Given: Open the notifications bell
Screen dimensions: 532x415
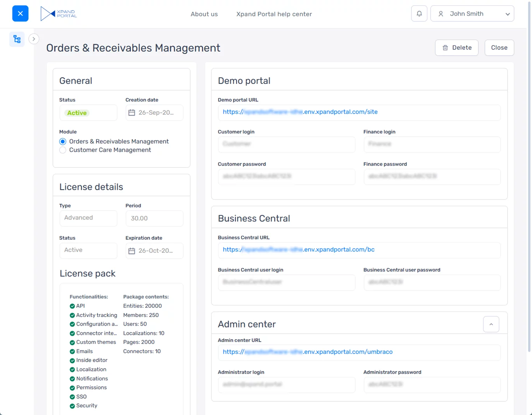Looking at the screenshot, I should (419, 14).
